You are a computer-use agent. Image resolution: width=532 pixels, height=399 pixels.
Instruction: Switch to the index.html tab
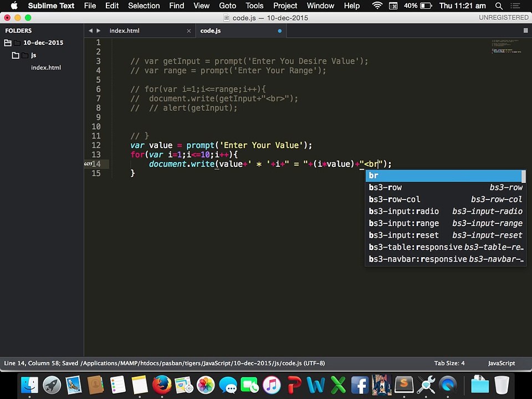(x=124, y=31)
